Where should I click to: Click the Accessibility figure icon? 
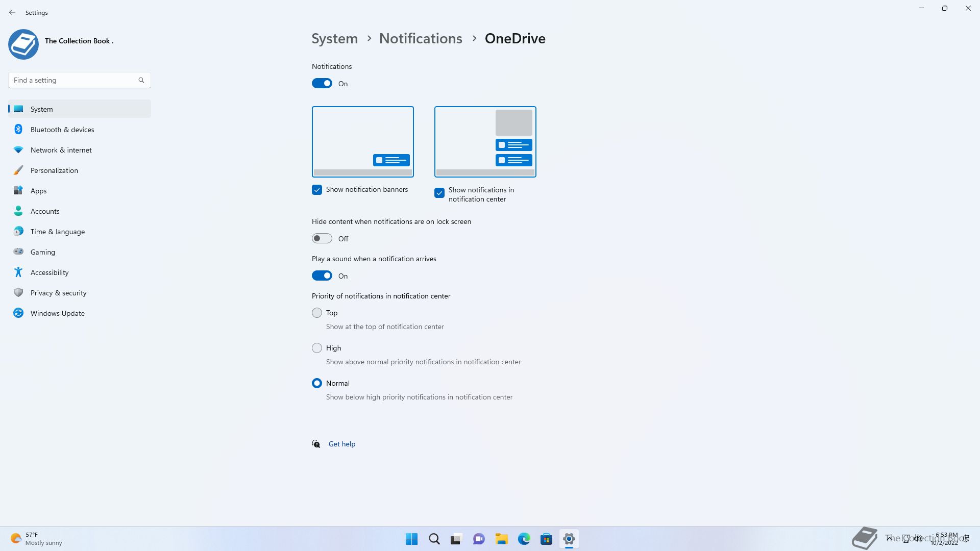click(18, 272)
